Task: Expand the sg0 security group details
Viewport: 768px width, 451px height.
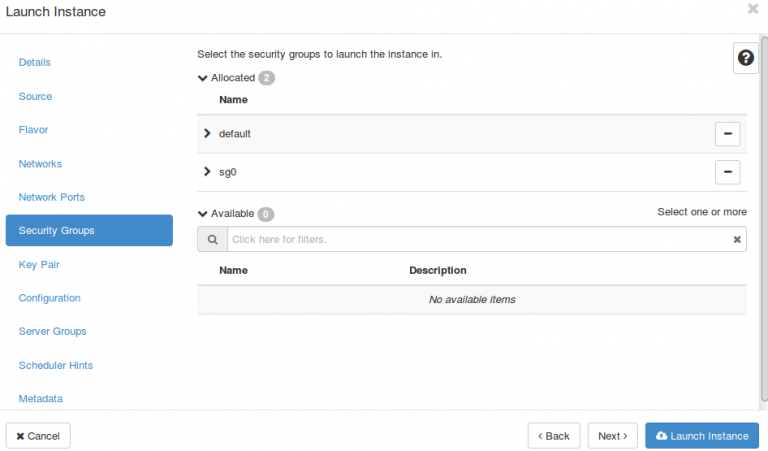Action: click(207, 172)
